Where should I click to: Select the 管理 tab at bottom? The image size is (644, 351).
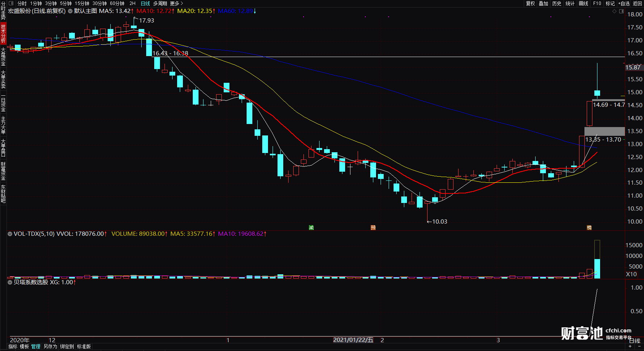(x=36, y=346)
